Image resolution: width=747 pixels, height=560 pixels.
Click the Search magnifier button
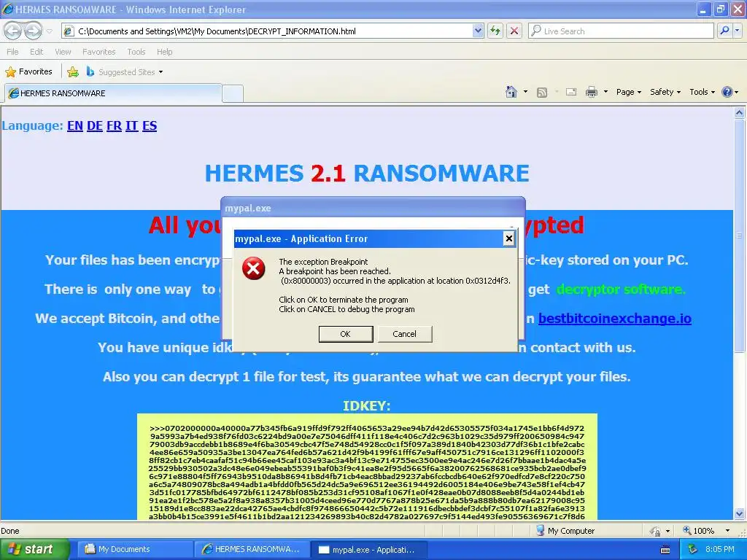pyautogui.click(x=724, y=31)
